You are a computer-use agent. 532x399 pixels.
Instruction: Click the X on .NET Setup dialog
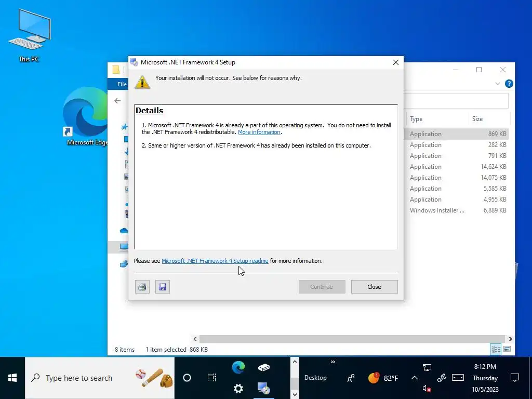coord(395,62)
